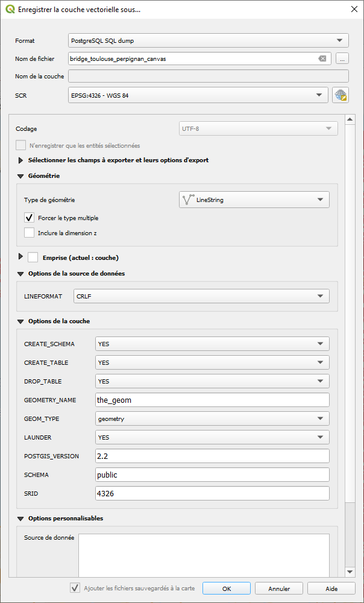Viewport: 364px width, 603px height.
Task: Browse for file with the ellipsis button
Action: tap(342, 58)
